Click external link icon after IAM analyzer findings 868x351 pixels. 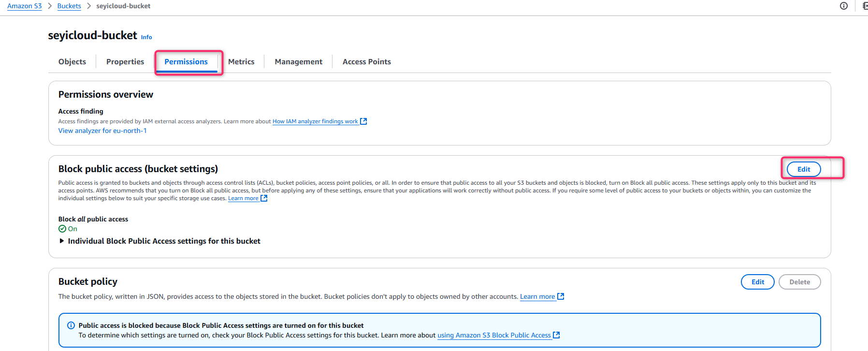363,121
